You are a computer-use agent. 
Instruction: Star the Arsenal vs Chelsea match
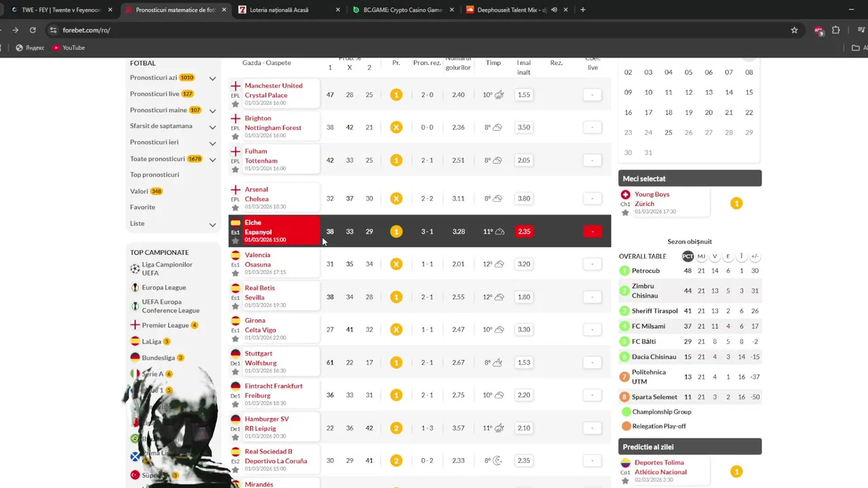(235, 207)
